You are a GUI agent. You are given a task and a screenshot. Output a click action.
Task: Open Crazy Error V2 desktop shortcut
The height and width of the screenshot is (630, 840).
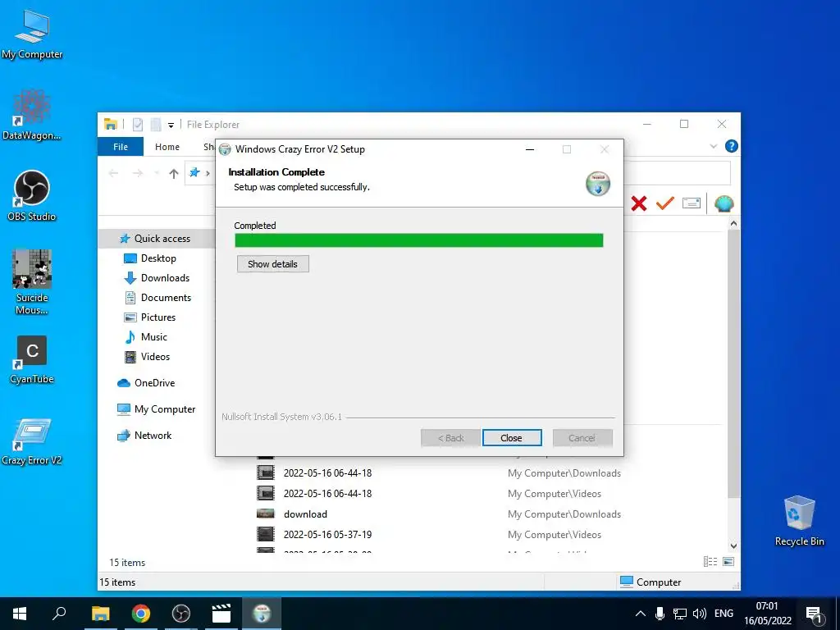coord(32,441)
